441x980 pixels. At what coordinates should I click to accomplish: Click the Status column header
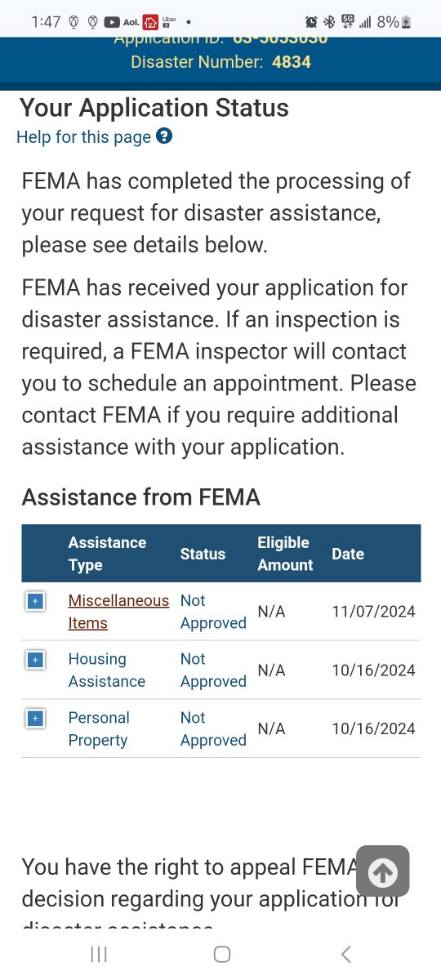(x=203, y=554)
